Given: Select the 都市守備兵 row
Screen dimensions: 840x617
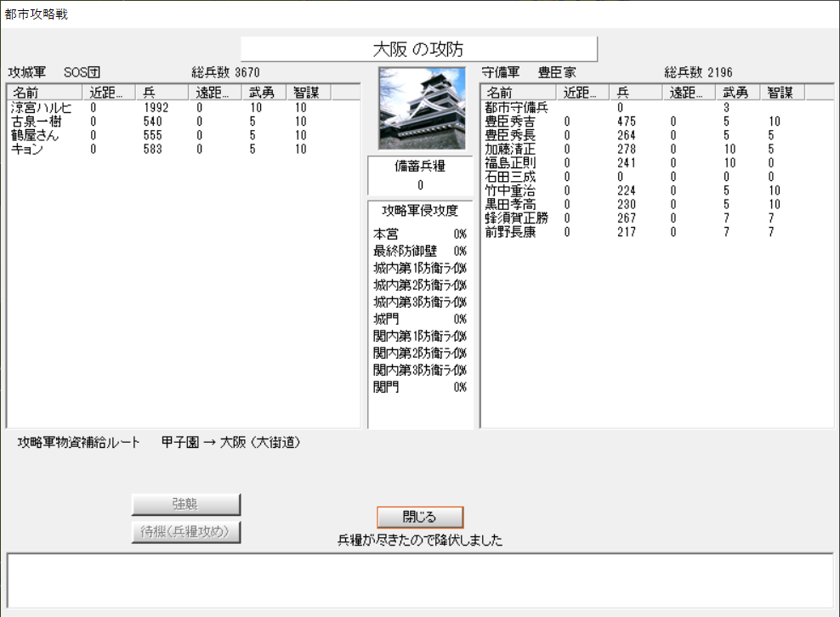Looking at the screenshot, I should [516, 108].
